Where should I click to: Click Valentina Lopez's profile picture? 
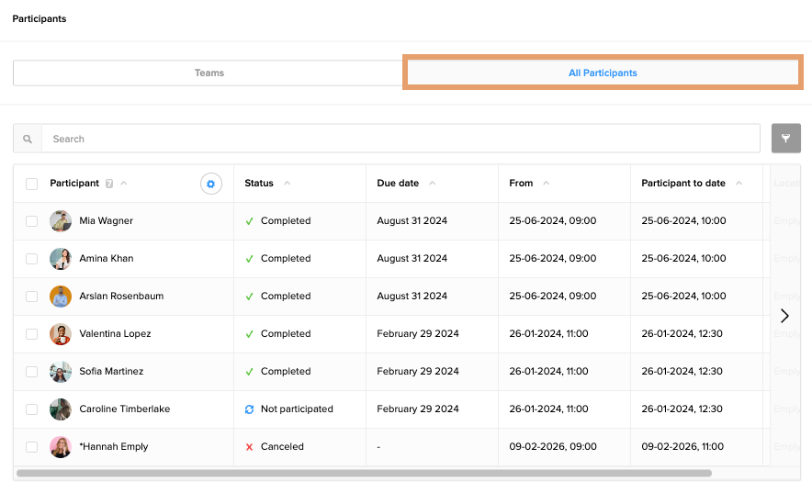[61, 334]
